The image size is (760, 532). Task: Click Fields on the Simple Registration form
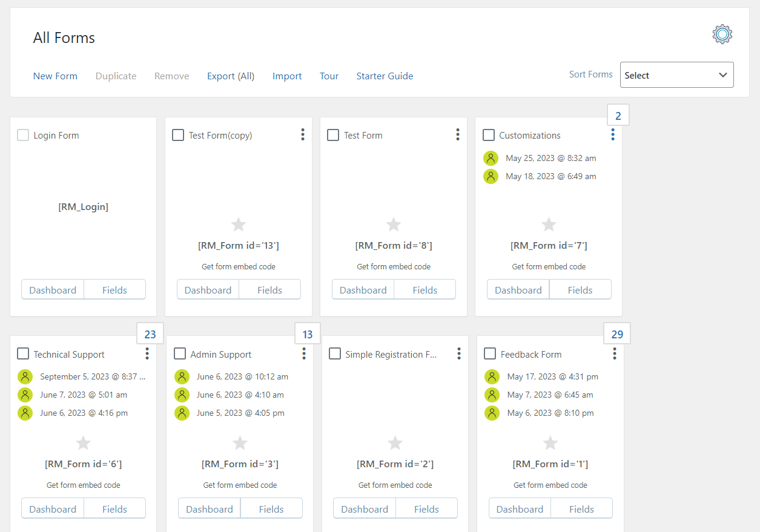426,508
